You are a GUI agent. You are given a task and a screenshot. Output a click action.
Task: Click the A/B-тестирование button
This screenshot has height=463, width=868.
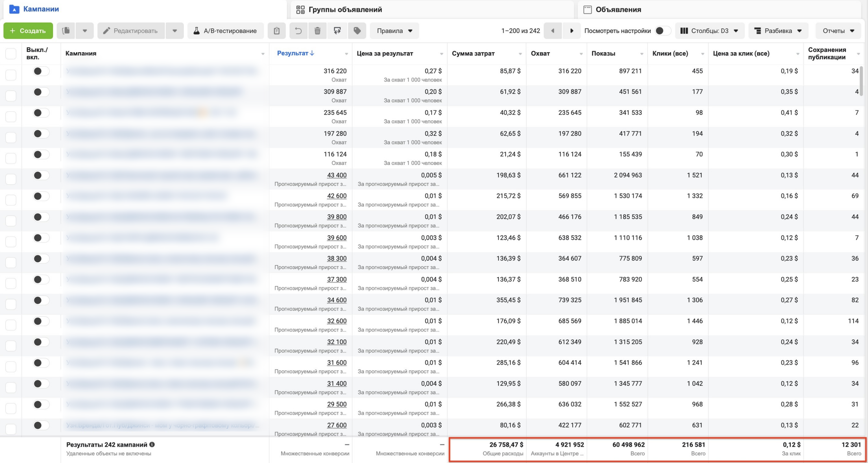225,31
